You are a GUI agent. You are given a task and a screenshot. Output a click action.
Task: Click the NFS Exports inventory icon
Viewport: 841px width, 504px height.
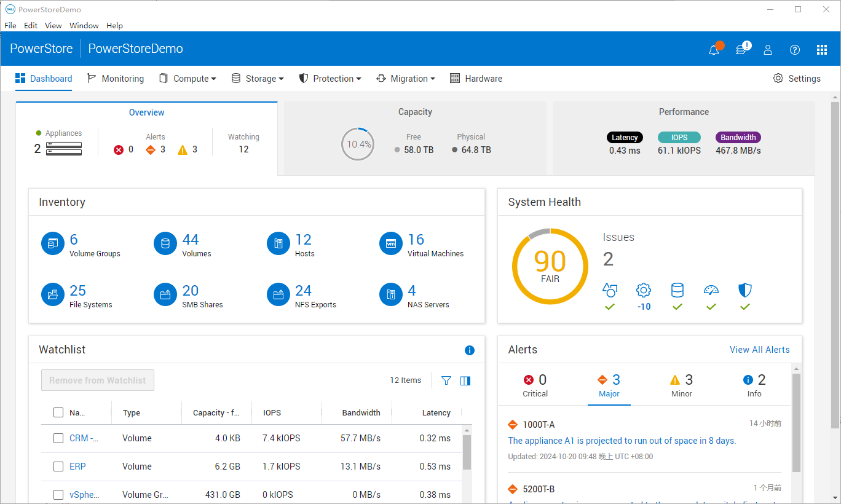coord(278,295)
